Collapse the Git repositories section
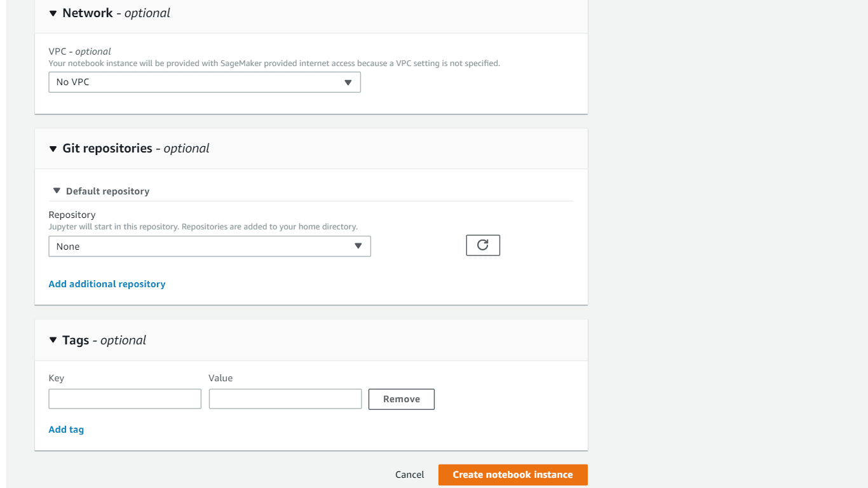The width and height of the screenshot is (868, 488). pyautogui.click(x=53, y=148)
